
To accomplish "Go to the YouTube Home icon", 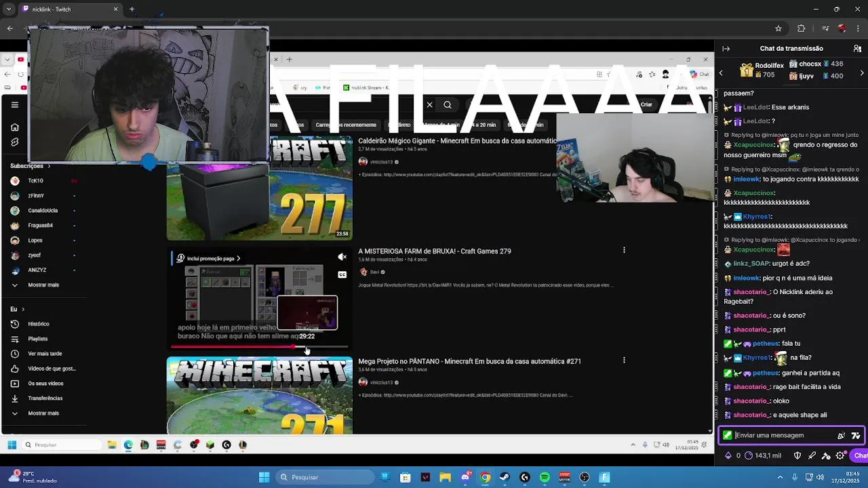I will 14,127.
